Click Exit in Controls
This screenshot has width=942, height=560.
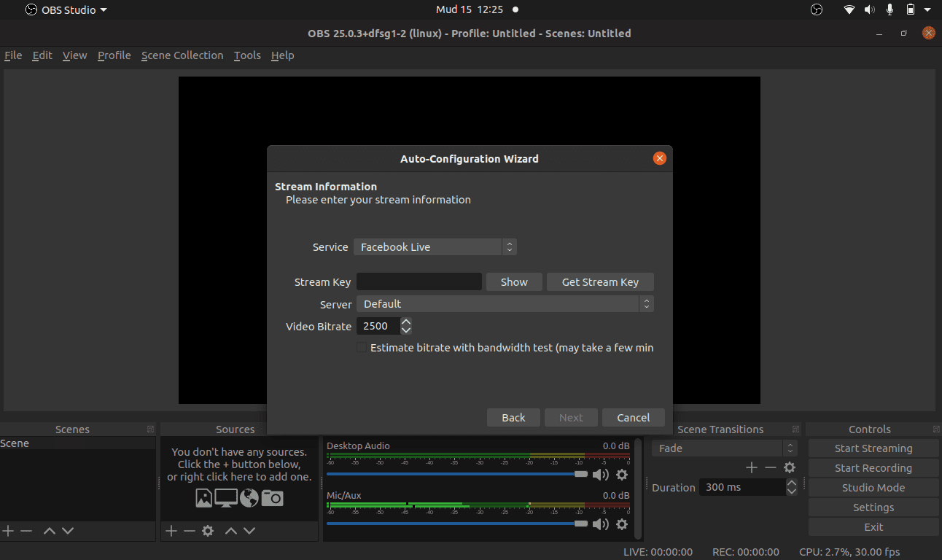(x=873, y=527)
